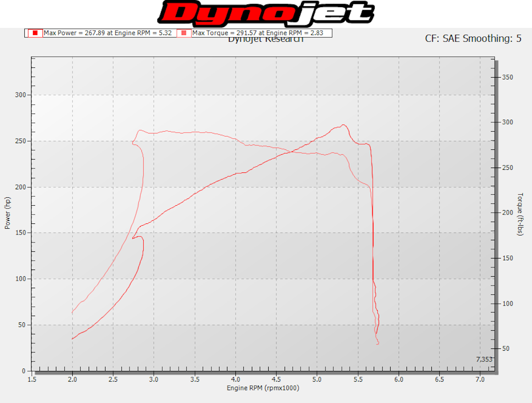Click the 'Dynojet Research' chart title
Screen dimensions: 532x403
pos(266,40)
